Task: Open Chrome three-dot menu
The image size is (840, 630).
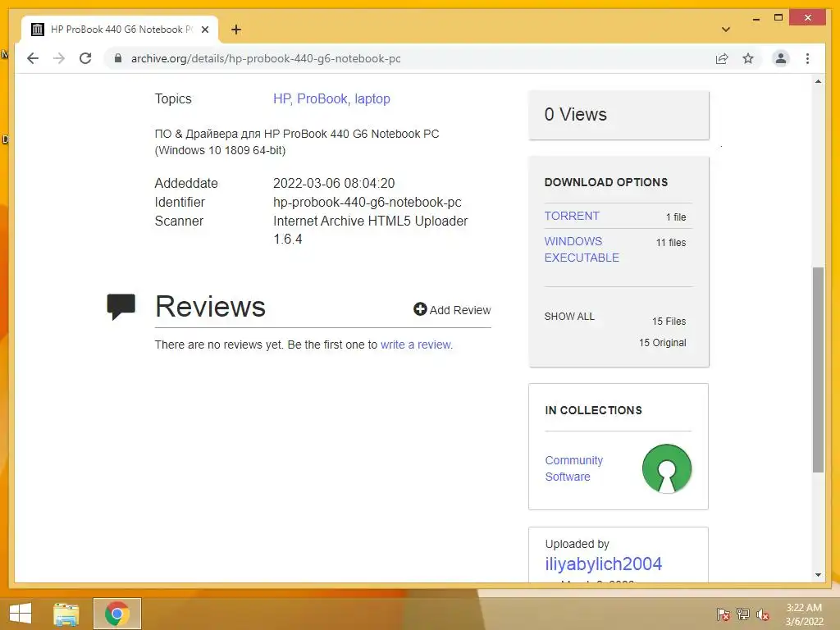Action: (x=807, y=58)
